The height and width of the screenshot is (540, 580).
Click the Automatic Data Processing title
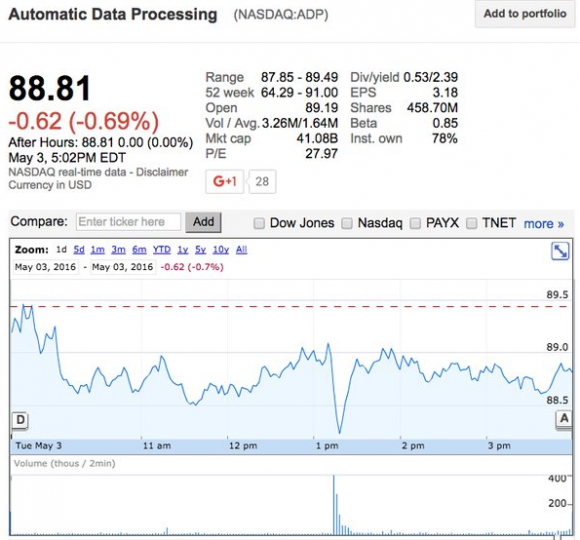click(113, 14)
